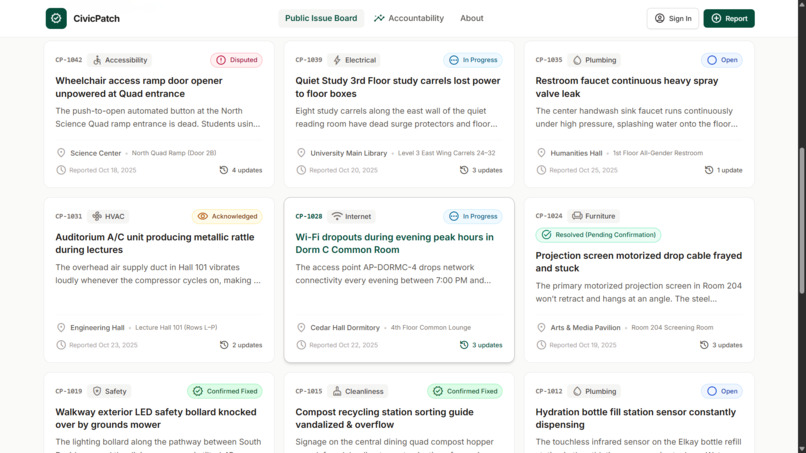
Task: Open the Walkway exterior LED safety bollard issue
Action: (x=156, y=418)
